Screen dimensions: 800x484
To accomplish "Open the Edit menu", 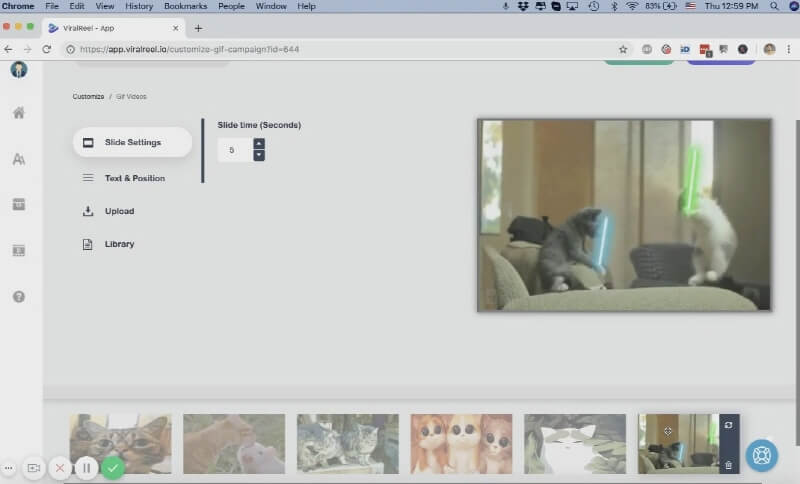I will pyautogui.click(x=77, y=6).
